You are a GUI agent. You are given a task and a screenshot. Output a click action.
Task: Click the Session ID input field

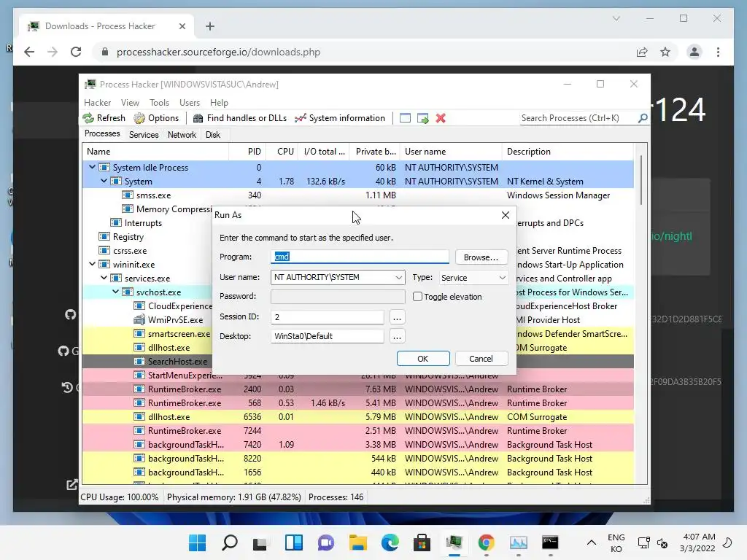[328, 317]
